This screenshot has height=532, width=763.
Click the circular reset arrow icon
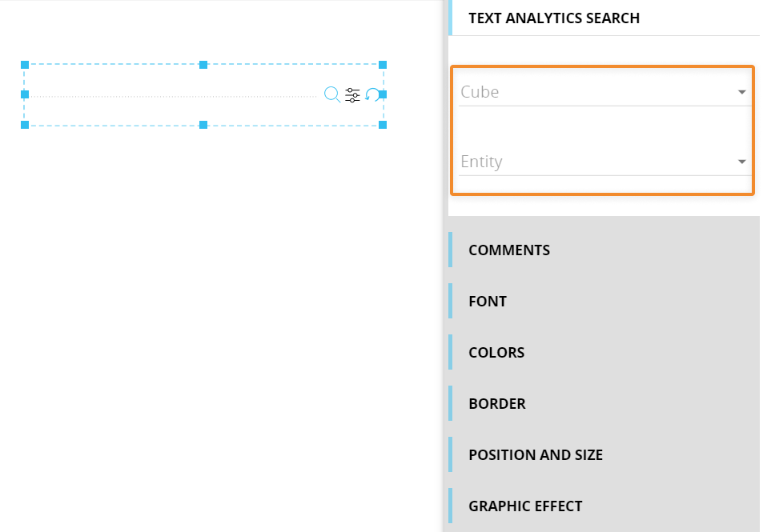tap(371, 94)
